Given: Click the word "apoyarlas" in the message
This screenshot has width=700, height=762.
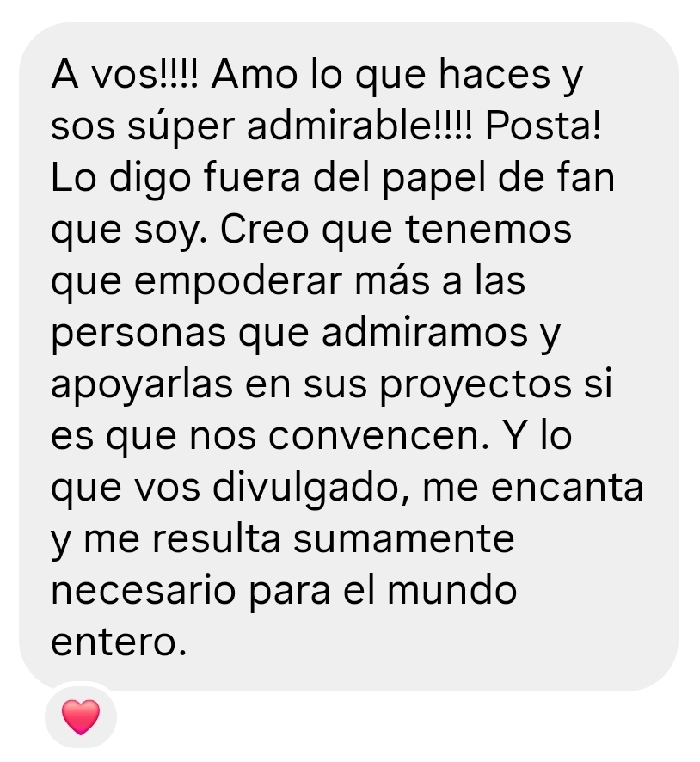Looking at the screenshot, I should pyautogui.click(x=143, y=385).
